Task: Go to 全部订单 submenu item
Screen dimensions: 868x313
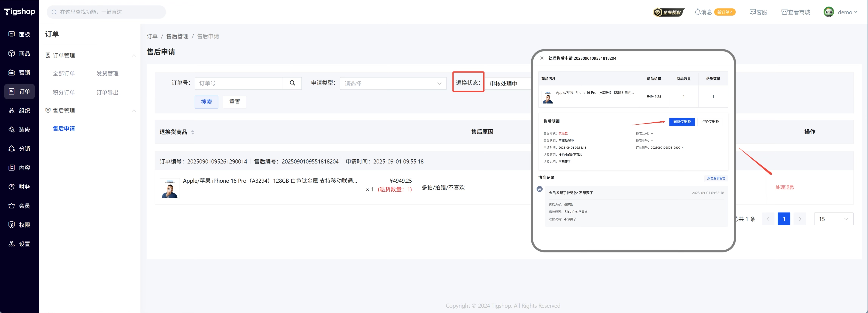Action: 64,73
